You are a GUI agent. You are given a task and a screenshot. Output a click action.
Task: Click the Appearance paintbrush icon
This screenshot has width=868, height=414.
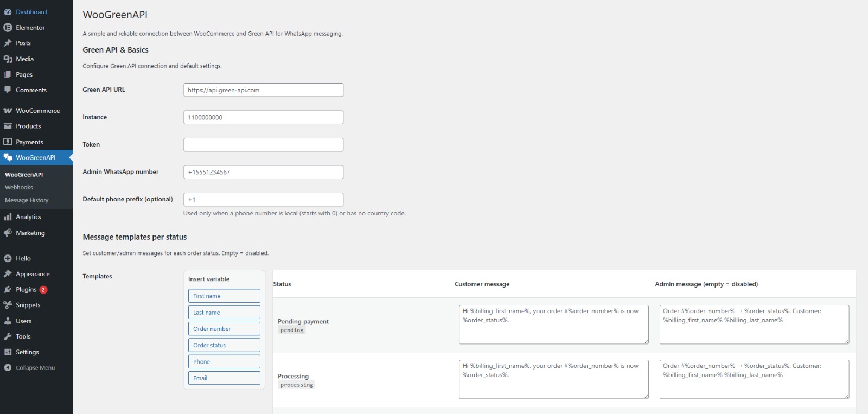point(8,274)
